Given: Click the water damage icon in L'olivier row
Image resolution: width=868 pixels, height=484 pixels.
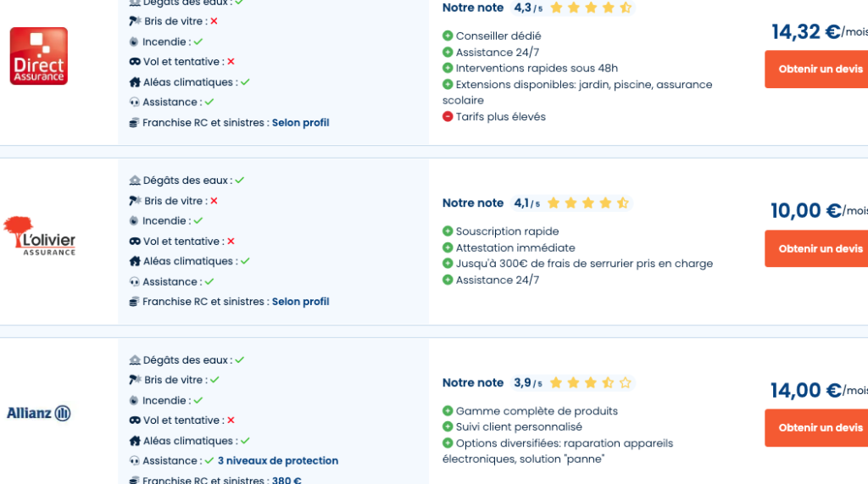Looking at the screenshot, I should click(x=134, y=181).
